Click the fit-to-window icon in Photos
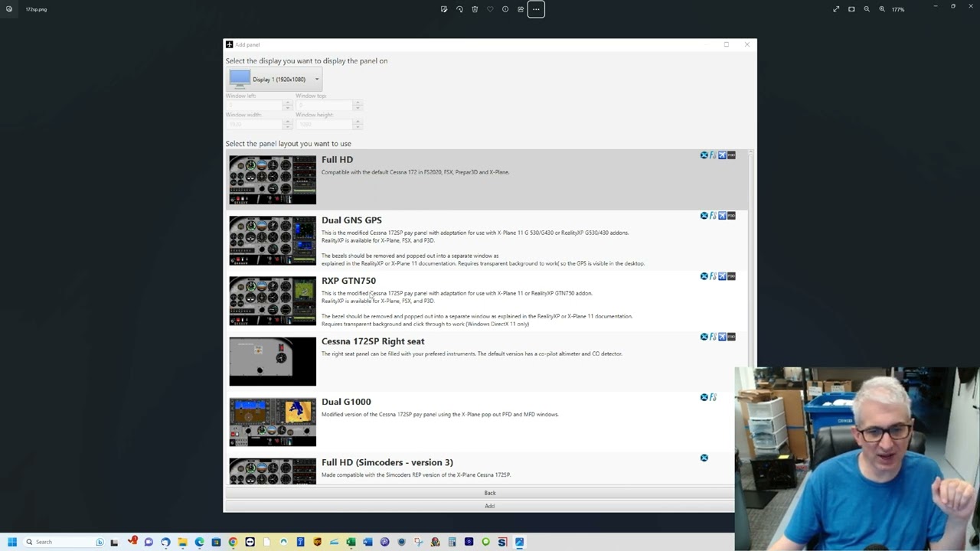The height and width of the screenshot is (551, 980). click(851, 9)
